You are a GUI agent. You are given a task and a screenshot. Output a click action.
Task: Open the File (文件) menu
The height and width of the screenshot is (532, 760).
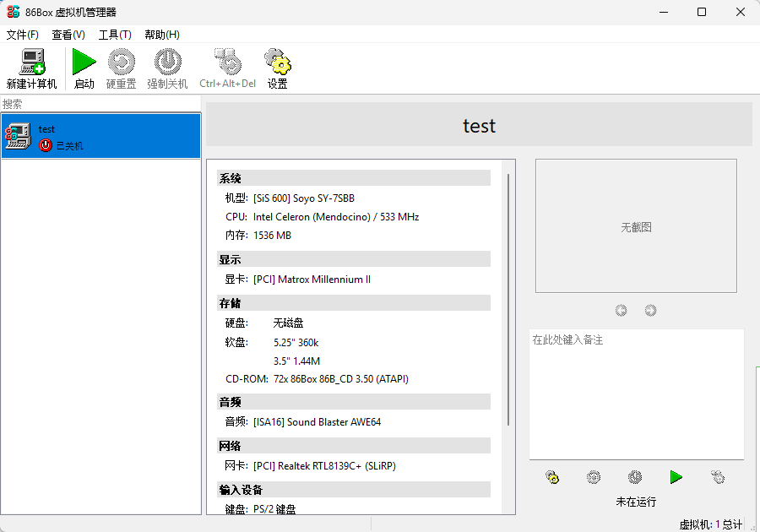[23, 35]
